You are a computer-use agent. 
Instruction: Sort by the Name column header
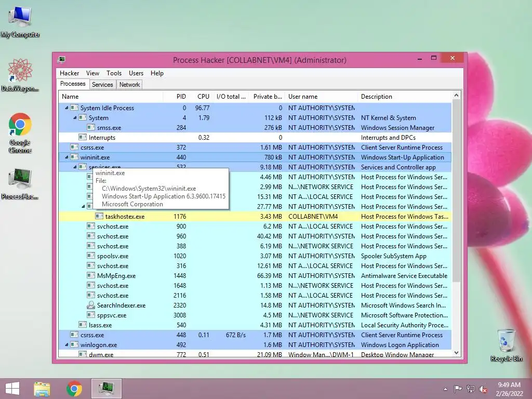coord(111,96)
